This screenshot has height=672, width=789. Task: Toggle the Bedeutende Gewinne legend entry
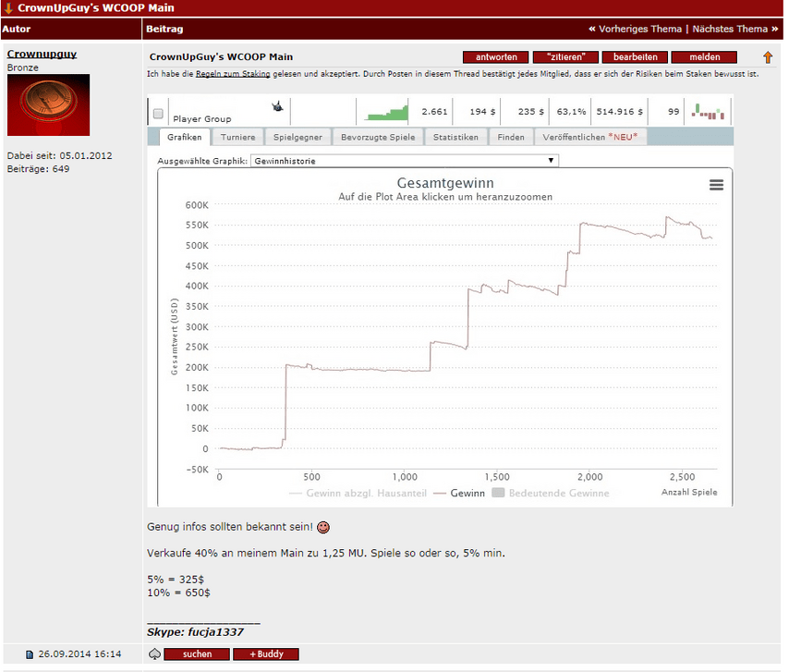(x=551, y=494)
